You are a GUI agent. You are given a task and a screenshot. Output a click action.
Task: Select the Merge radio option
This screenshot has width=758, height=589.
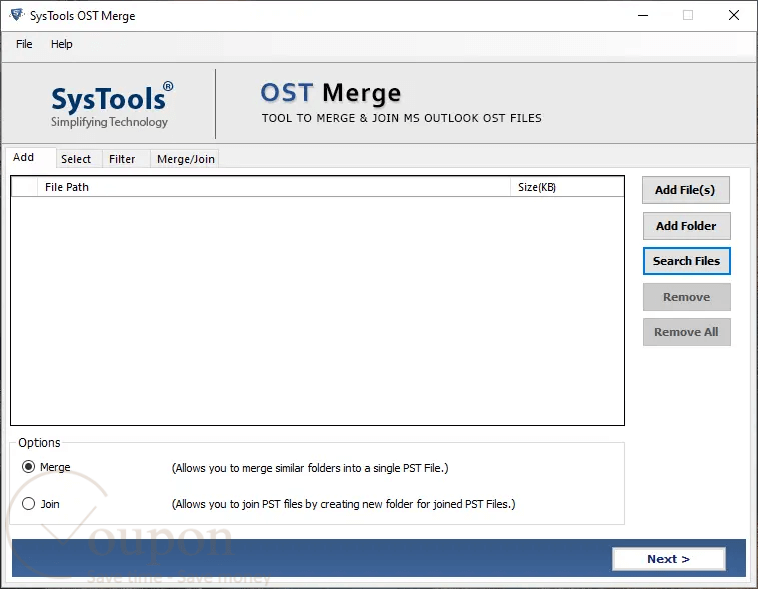29,467
